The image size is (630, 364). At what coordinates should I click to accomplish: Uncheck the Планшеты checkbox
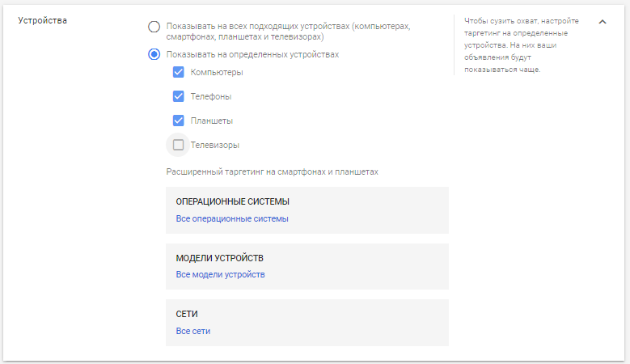click(179, 121)
